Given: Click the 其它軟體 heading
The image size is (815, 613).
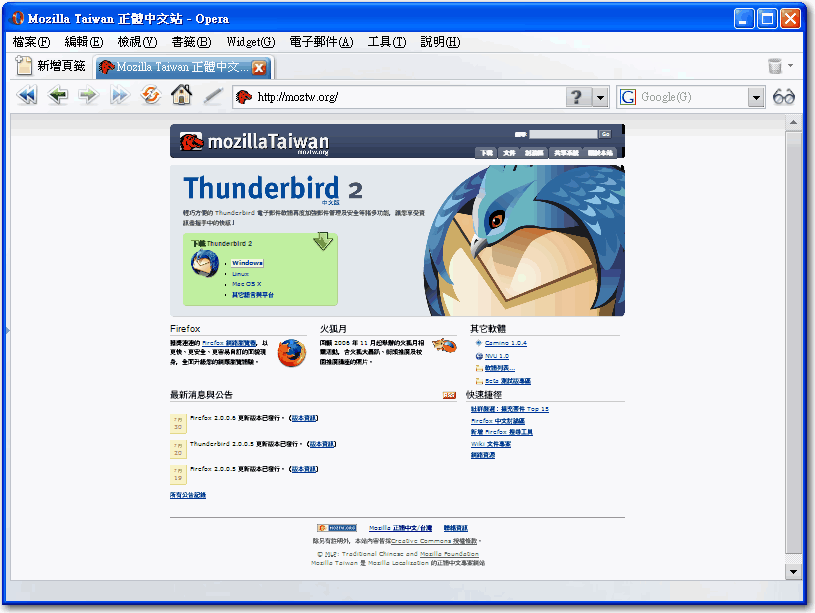Looking at the screenshot, I should (488, 329).
